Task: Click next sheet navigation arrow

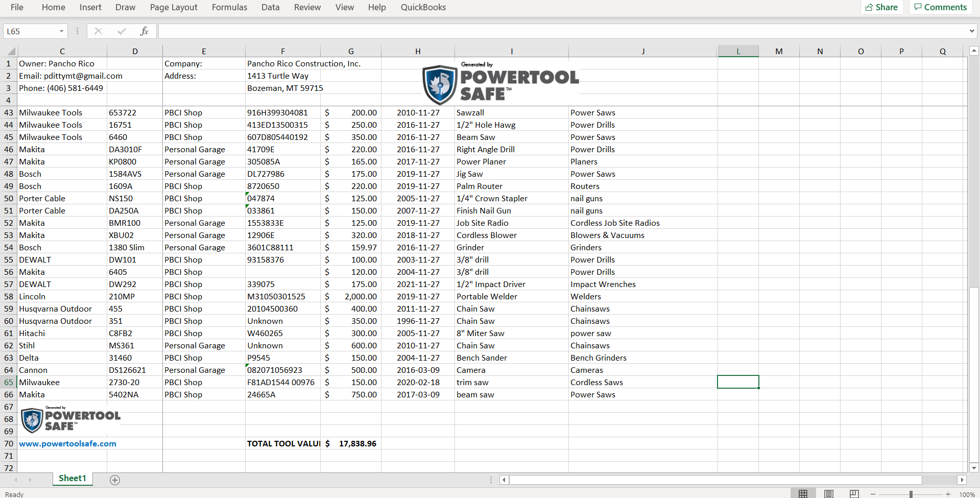Action: tap(30, 480)
